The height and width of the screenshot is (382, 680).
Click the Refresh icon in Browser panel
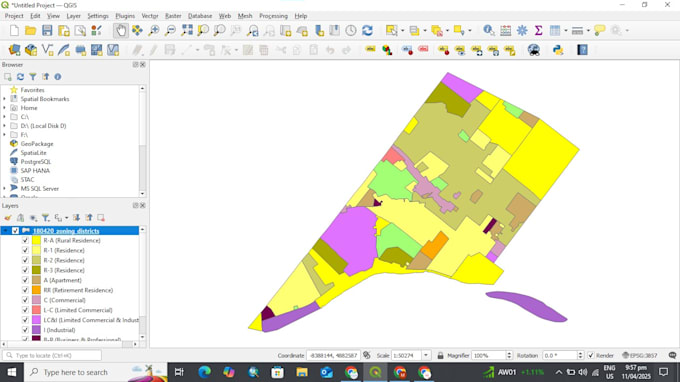point(20,77)
